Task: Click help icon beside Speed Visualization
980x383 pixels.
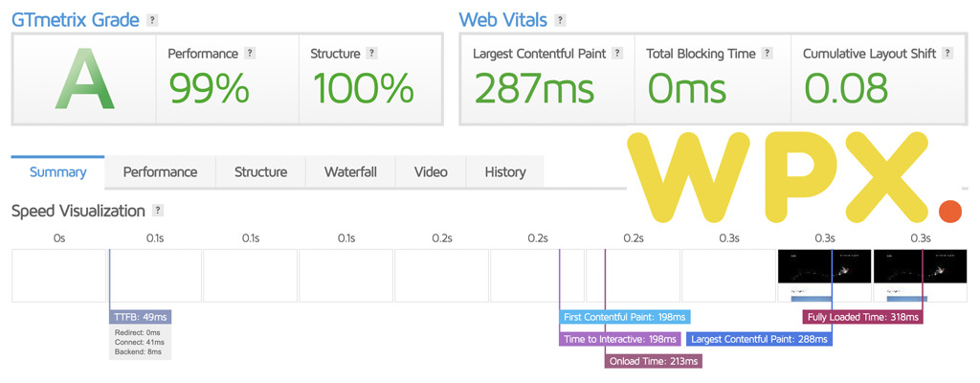Action: 158,211
